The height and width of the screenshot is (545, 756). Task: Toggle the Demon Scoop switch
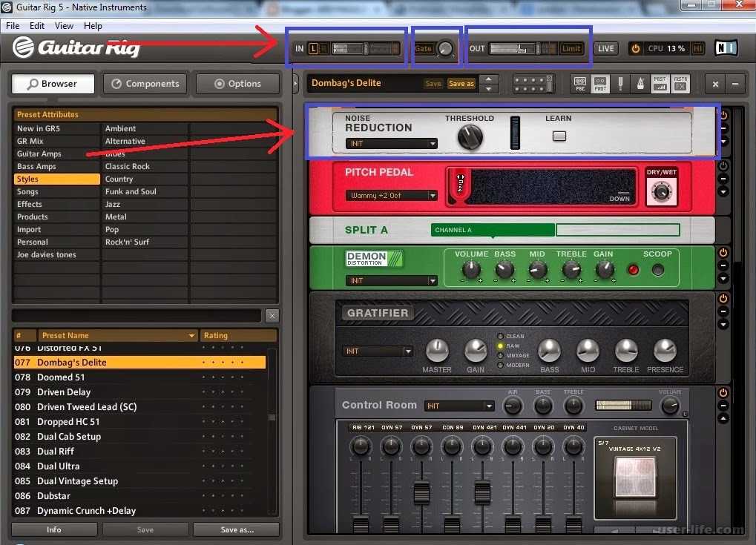[x=657, y=271]
